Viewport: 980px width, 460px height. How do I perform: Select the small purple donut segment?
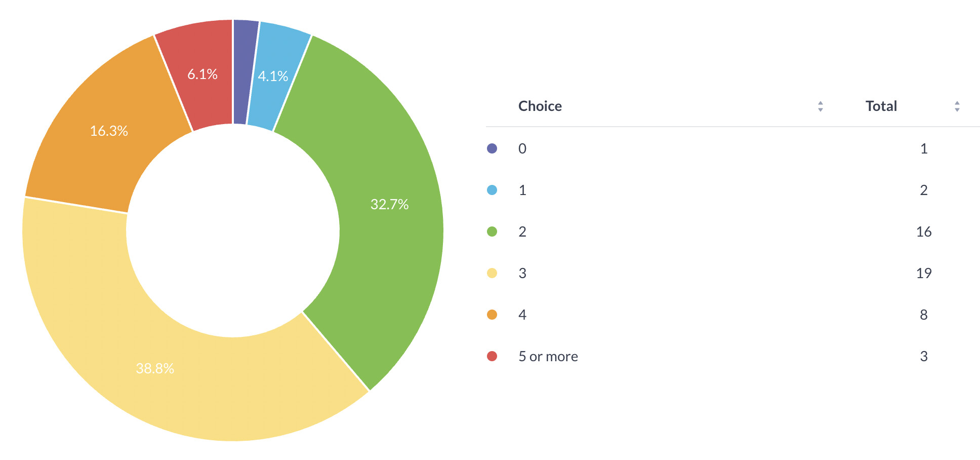[x=244, y=71]
